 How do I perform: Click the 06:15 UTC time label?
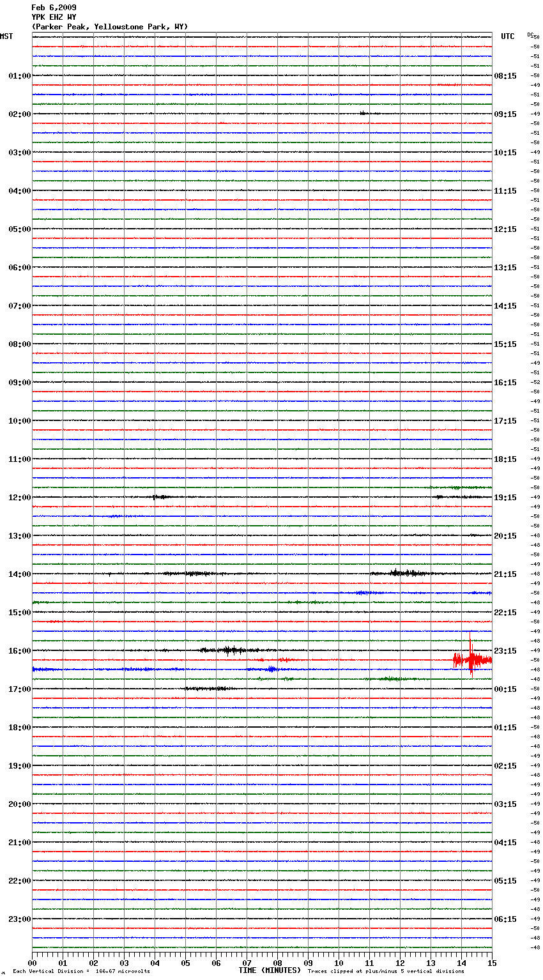click(x=505, y=919)
